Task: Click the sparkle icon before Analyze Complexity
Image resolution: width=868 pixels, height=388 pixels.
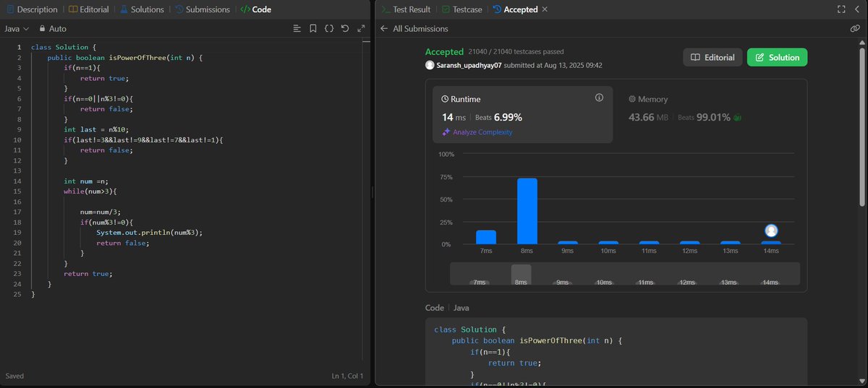Action: click(446, 132)
